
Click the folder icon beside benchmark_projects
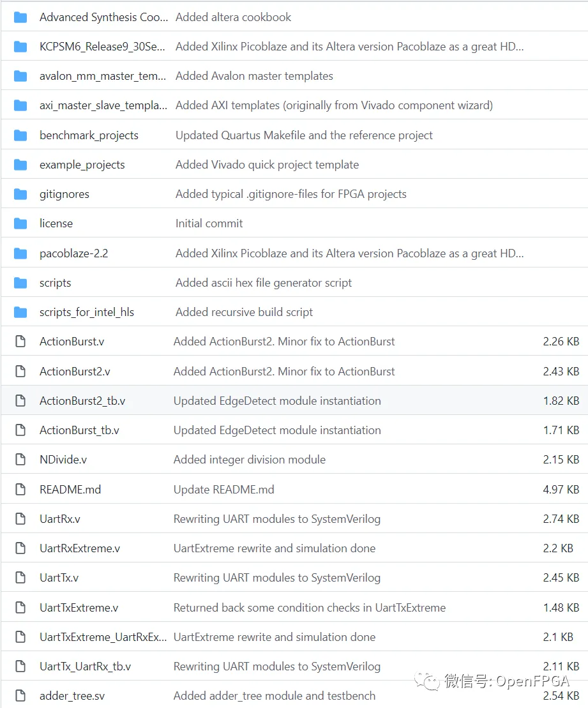tap(20, 135)
